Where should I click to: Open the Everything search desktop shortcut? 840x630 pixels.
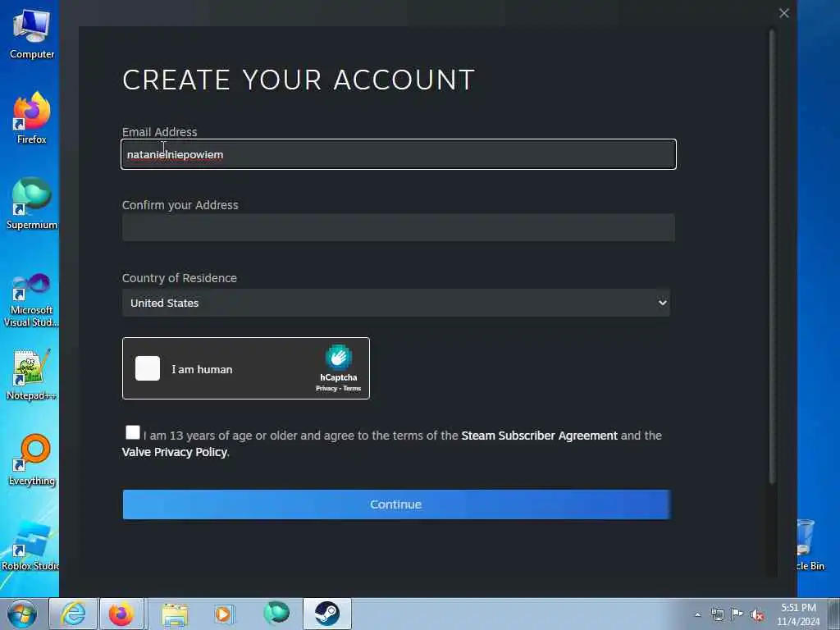coord(32,459)
